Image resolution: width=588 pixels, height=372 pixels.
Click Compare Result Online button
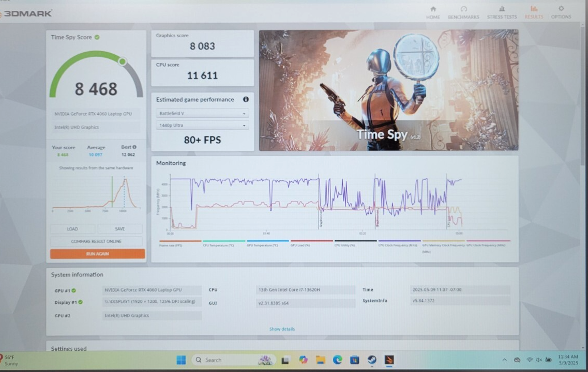pos(96,241)
